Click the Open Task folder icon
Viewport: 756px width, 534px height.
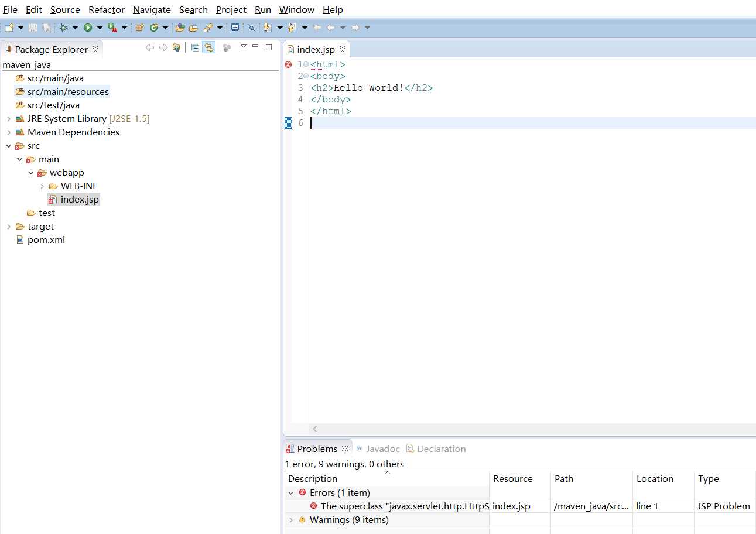pos(193,28)
